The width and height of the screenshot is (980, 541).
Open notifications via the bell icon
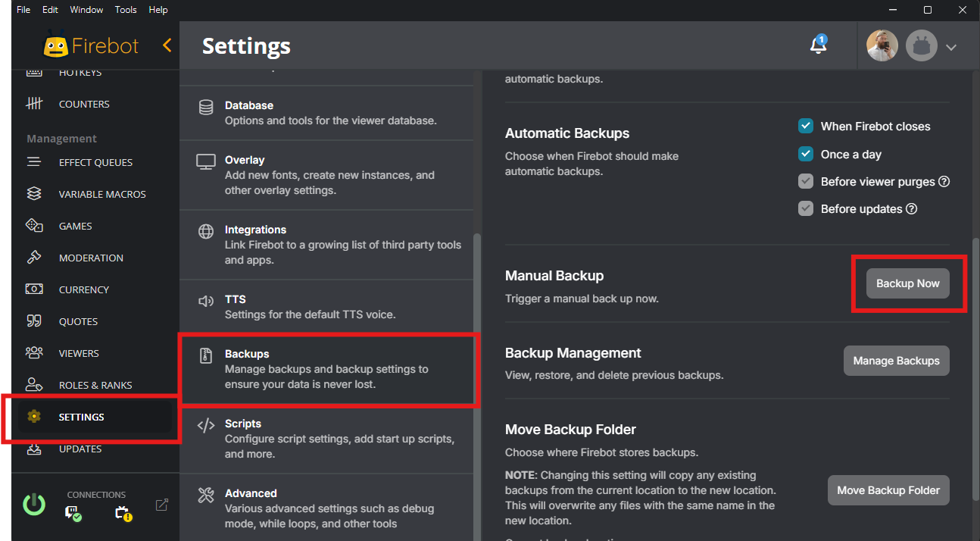tap(818, 45)
